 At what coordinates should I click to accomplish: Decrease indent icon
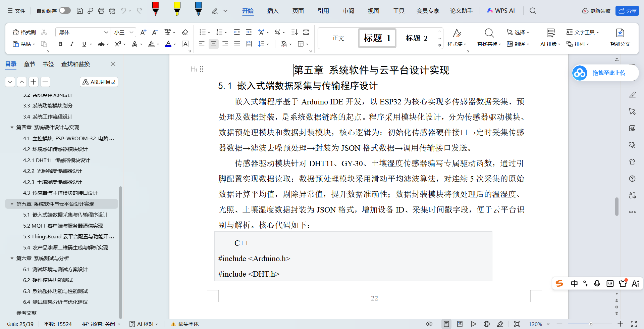pyautogui.click(x=237, y=32)
